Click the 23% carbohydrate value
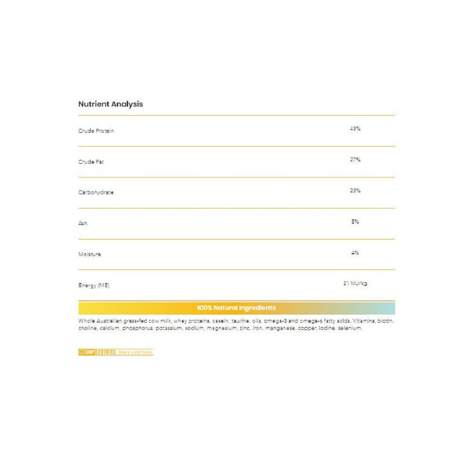 [x=355, y=191]
